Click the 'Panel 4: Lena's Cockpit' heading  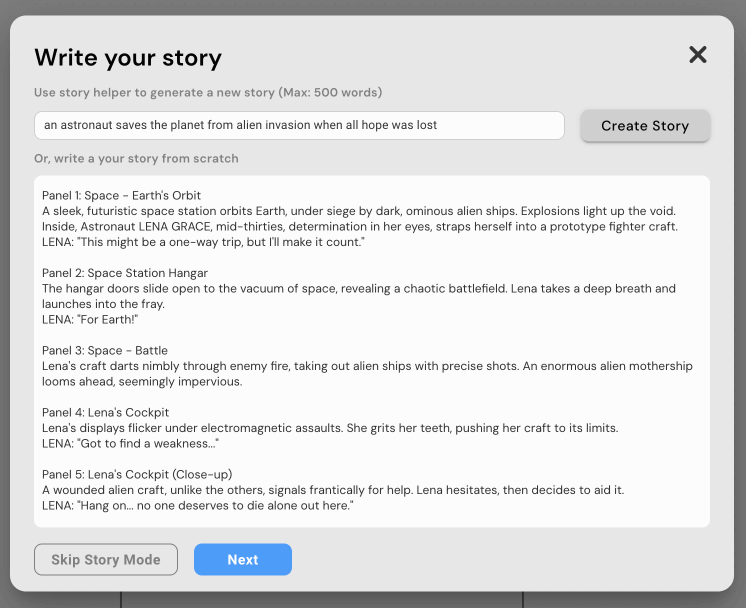(106, 412)
